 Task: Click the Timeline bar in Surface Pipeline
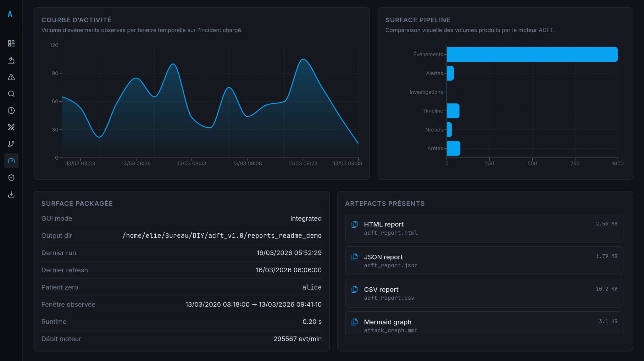tap(453, 111)
